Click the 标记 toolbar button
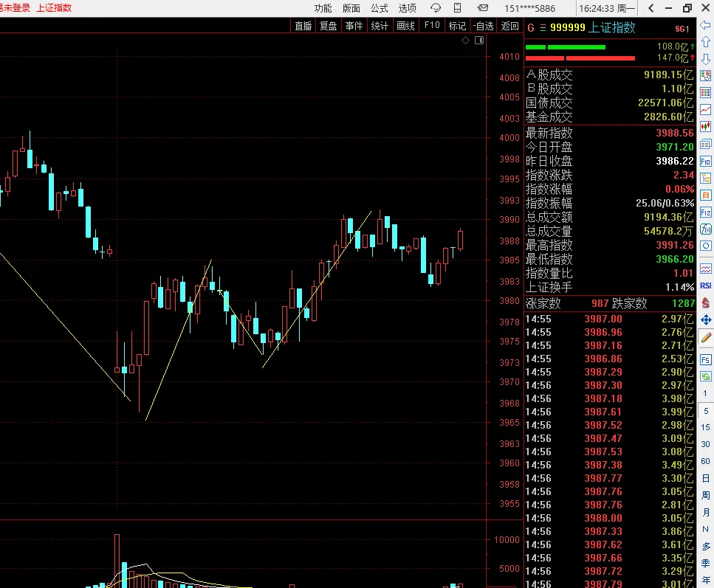 click(x=457, y=26)
